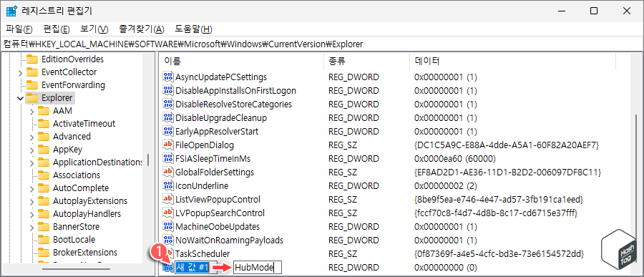Image resolution: width=644 pixels, height=277 pixels.
Task: Expand the Advanced subkey
Action: [x=32, y=137]
